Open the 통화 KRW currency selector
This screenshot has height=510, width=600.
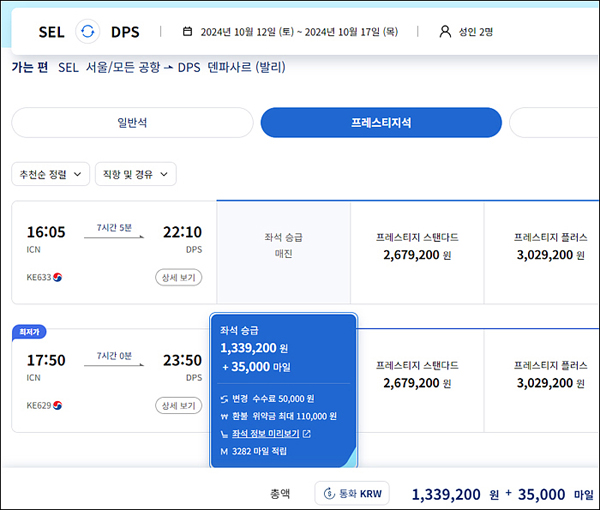pos(352,494)
